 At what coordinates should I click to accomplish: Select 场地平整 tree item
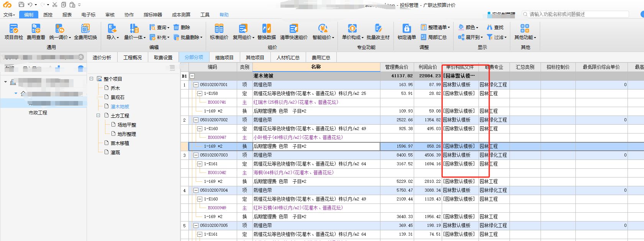coord(127,125)
